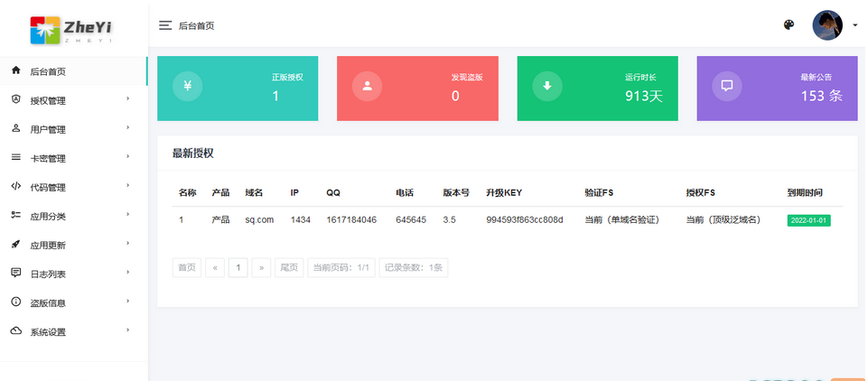
Task: Click the 153 条 announcements value
Action: point(822,97)
